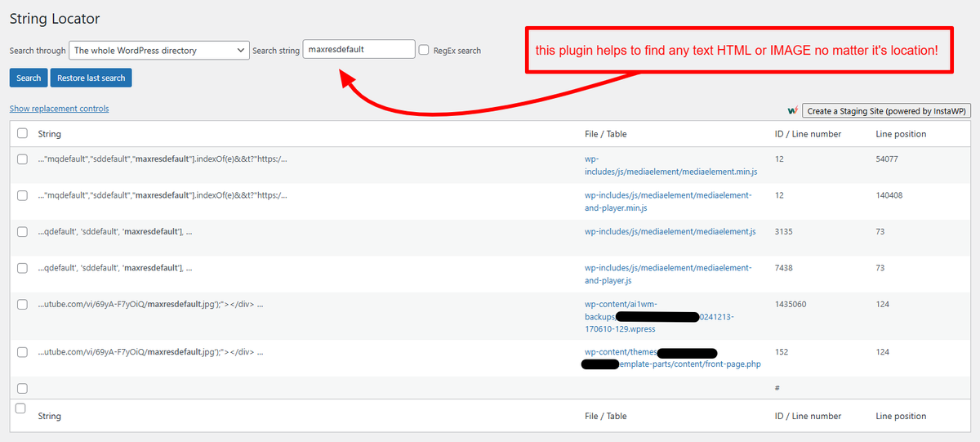
Task: Open the themes front-page.php file link
Action: [671, 358]
